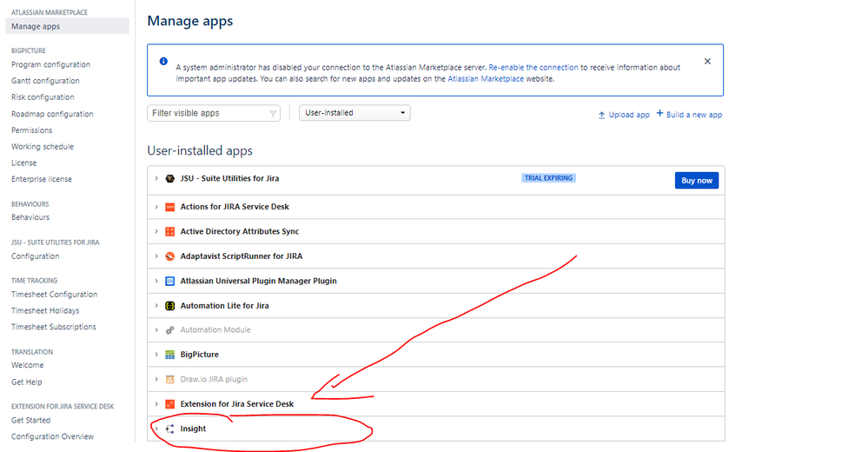
Task: Click the TRIAL EXPIRING badge
Action: tap(548, 178)
